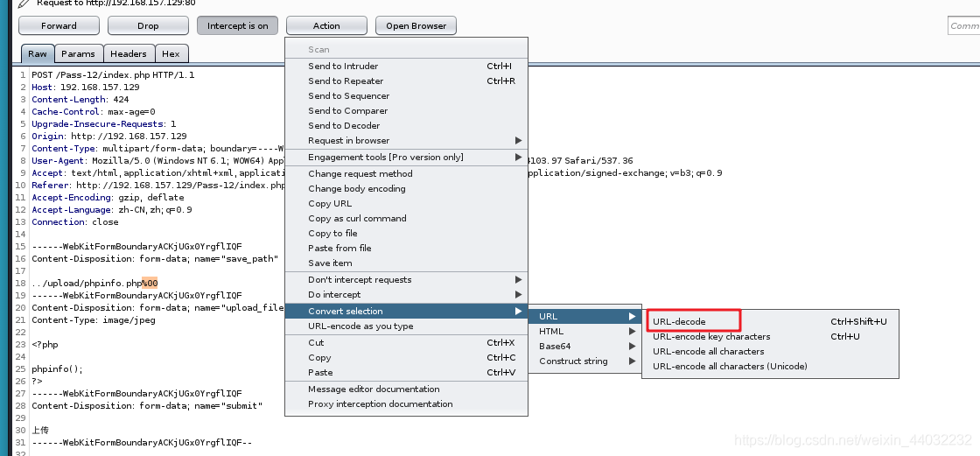Click the Connection: close header line

coord(75,222)
